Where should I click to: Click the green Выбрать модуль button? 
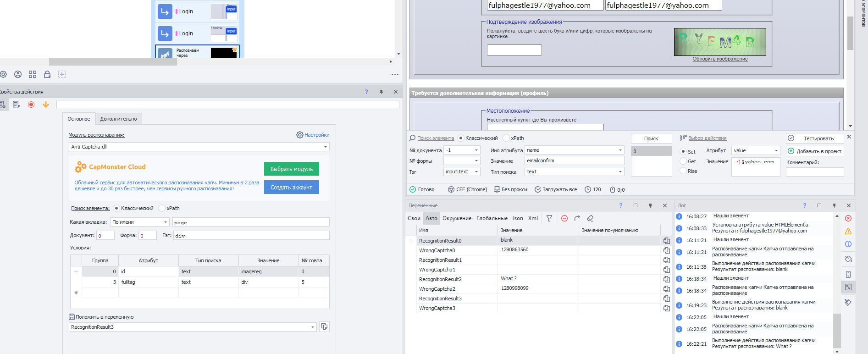click(291, 169)
